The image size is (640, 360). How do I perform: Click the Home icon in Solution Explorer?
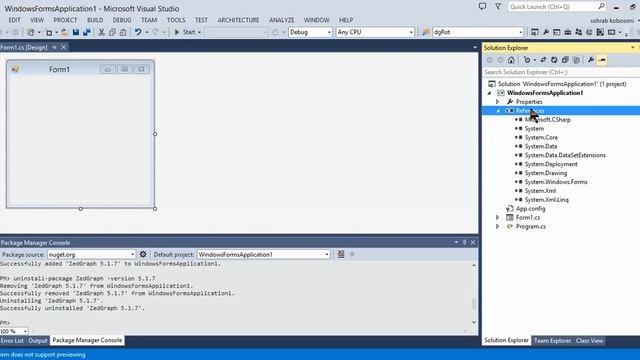pyautogui.click(x=511, y=60)
